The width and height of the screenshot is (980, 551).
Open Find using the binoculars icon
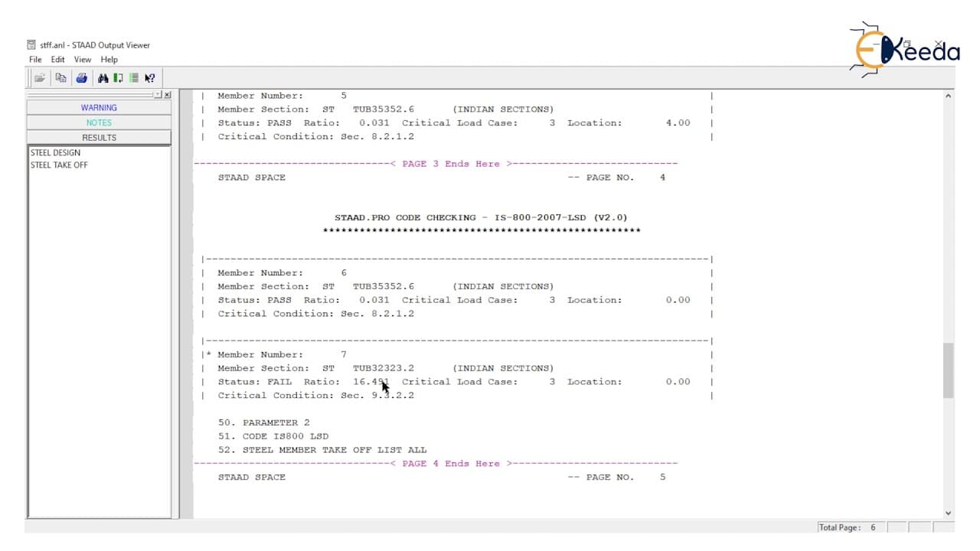coord(103,77)
